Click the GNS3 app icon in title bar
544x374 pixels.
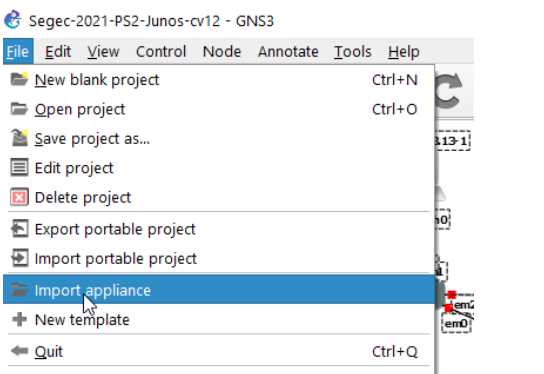(x=13, y=19)
